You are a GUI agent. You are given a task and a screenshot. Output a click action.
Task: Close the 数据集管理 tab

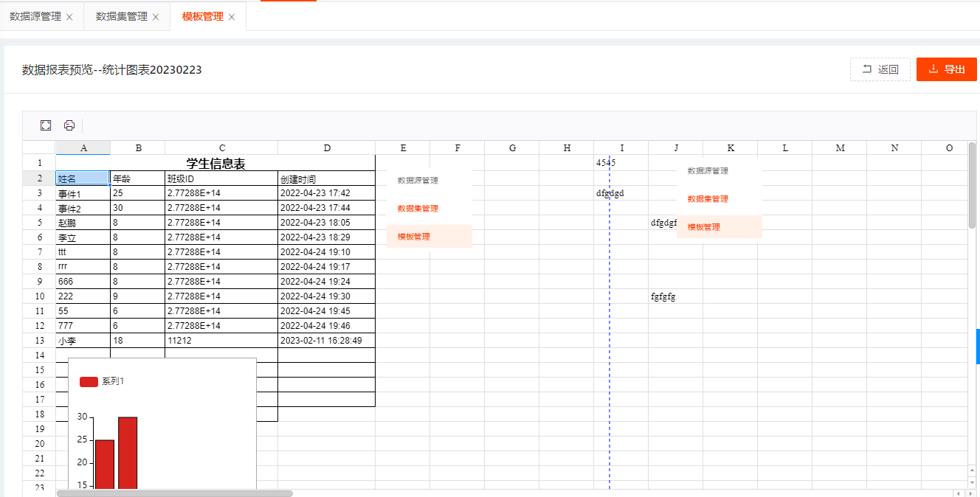coord(156,17)
